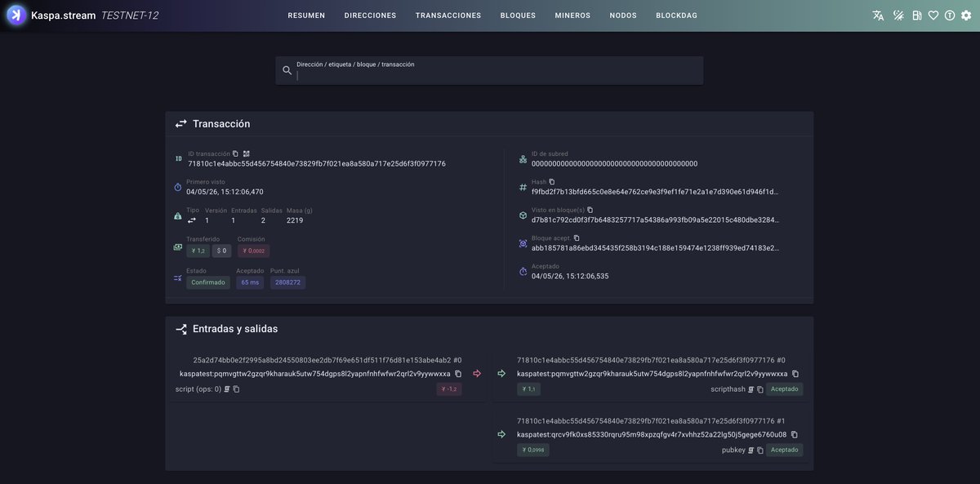Open the gas fee estimator icon
The height and width of the screenshot is (484, 980).
tap(916, 16)
